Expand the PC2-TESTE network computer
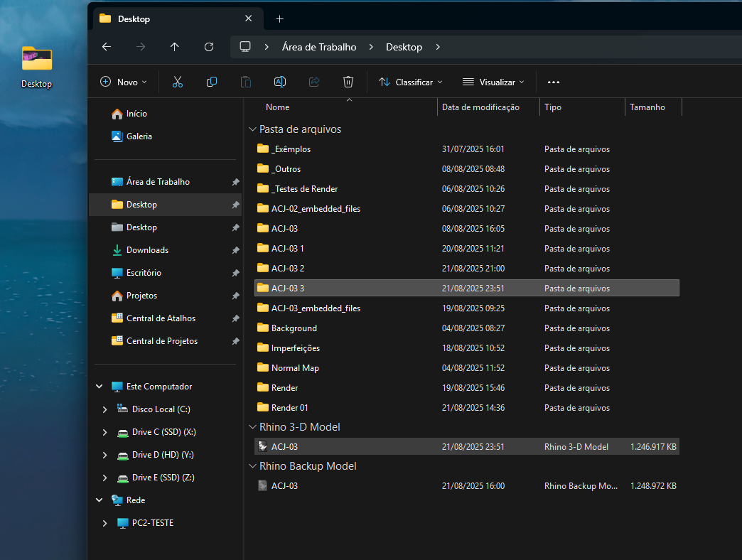The width and height of the screenshot is (742, 560). tap(104, 523)
